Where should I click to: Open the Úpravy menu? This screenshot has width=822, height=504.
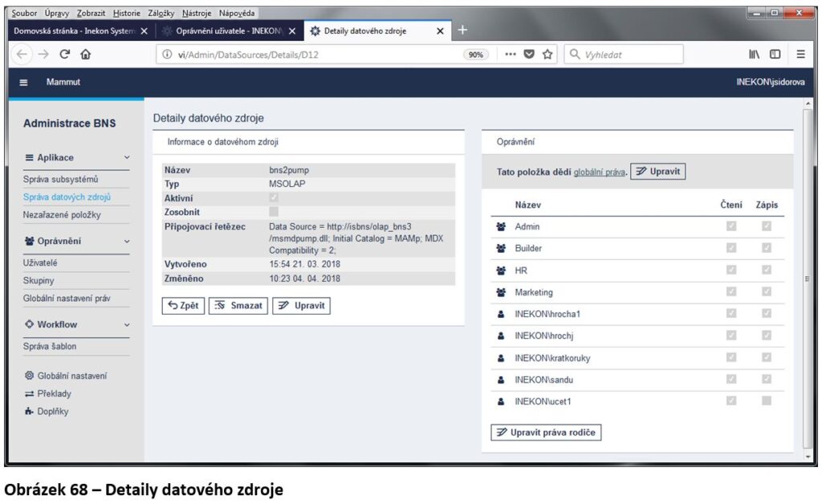(57, 13)
